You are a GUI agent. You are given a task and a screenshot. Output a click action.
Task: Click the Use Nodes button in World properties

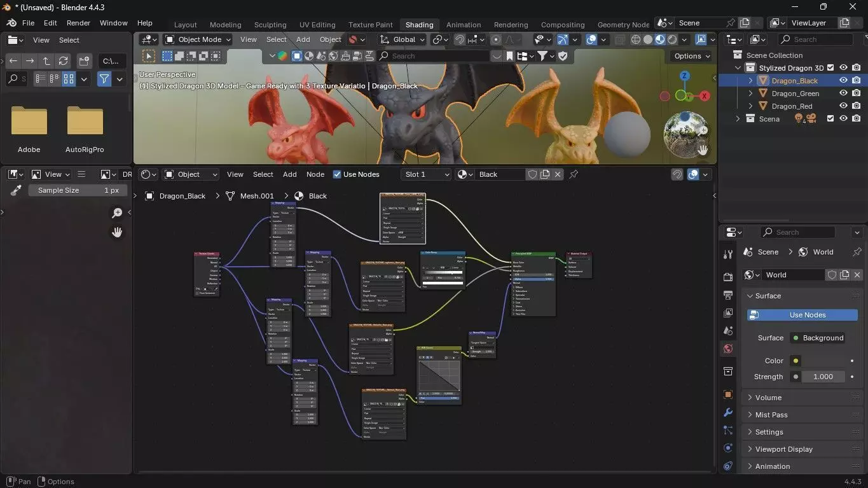tap(802, 315)
